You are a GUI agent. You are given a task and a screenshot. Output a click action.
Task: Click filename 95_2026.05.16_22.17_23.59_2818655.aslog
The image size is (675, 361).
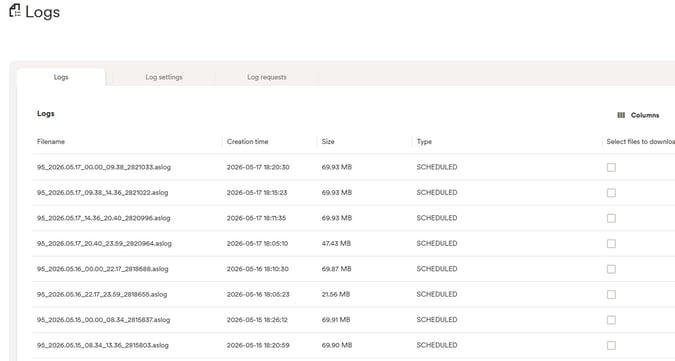click(102, 294)
